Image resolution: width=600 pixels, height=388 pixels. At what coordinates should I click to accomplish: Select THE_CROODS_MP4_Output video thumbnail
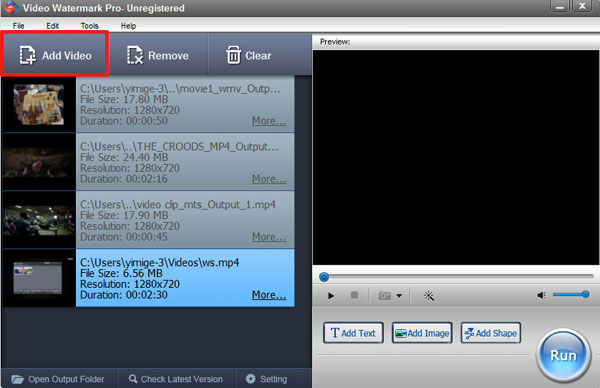(39, 162)
